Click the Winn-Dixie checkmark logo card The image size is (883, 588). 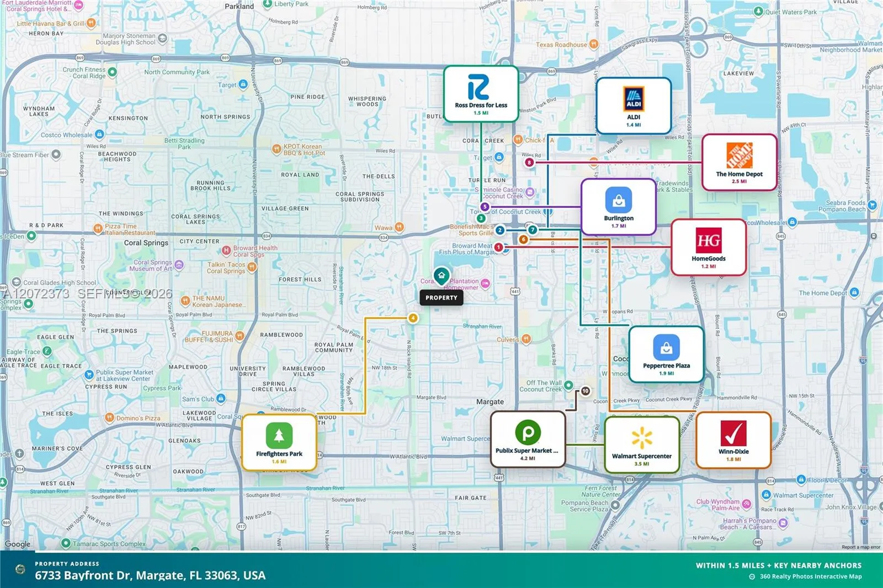(x=733, y=440)
